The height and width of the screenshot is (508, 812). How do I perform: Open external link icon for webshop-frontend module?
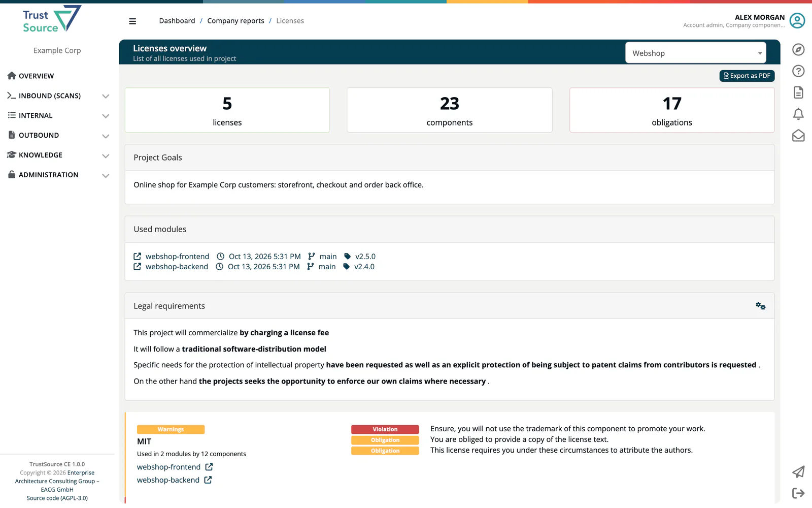click(137, 257)
